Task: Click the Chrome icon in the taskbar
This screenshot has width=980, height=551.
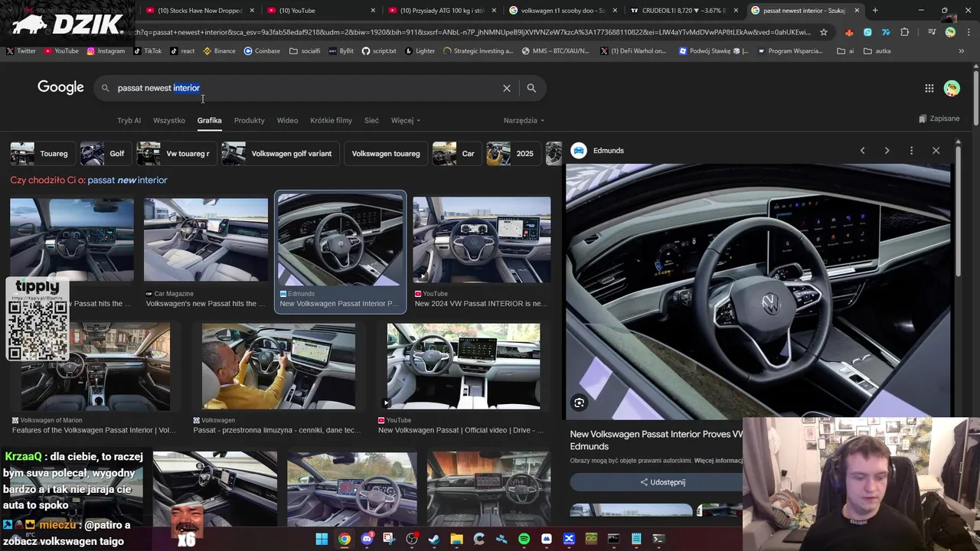Action: (x=345, y=539)
